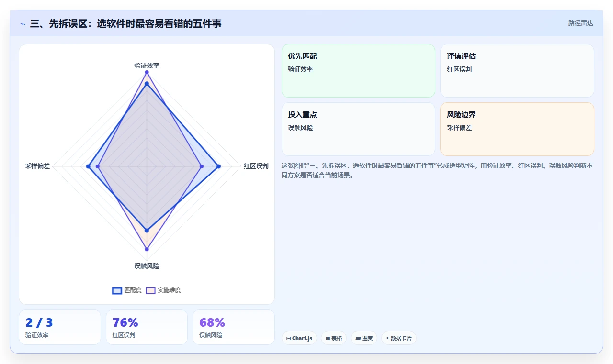The image size is (613, 364).
Task: Click the 76% 红区误判 stat card
Action: (x=147, y=327)
